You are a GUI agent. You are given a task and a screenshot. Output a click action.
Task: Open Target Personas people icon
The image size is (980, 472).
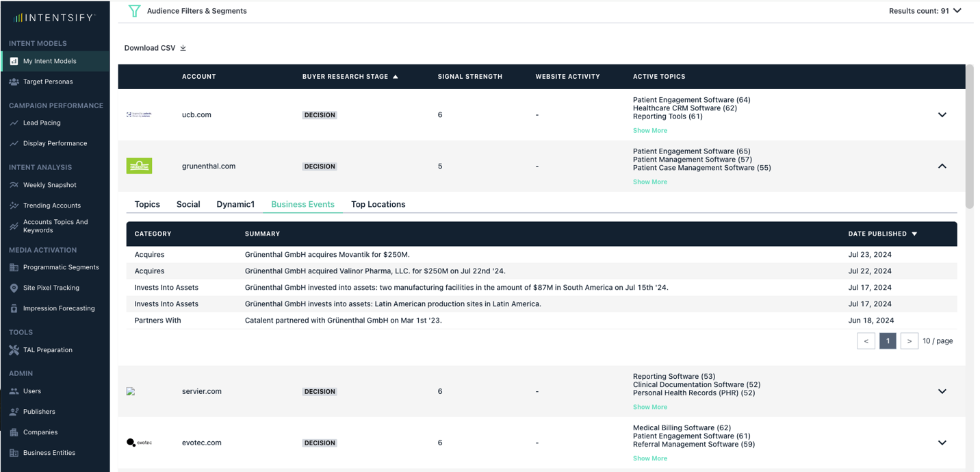pos(14,82)
